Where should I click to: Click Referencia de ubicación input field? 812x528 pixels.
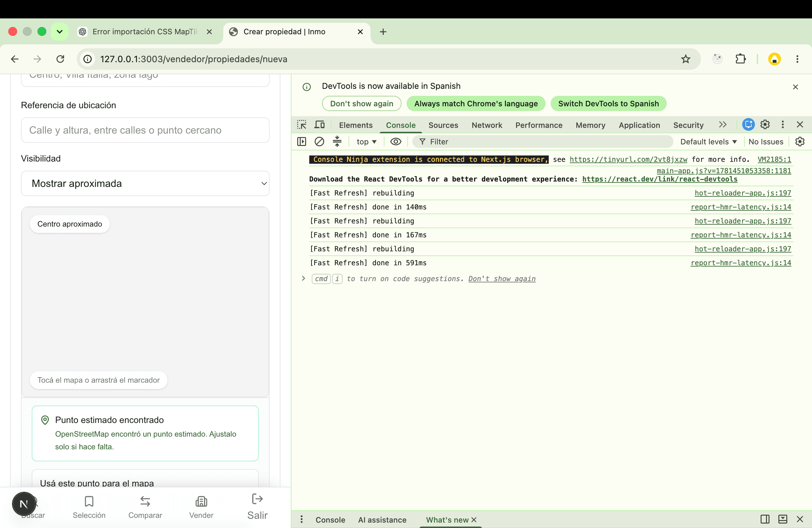click(x=145, y=130)
